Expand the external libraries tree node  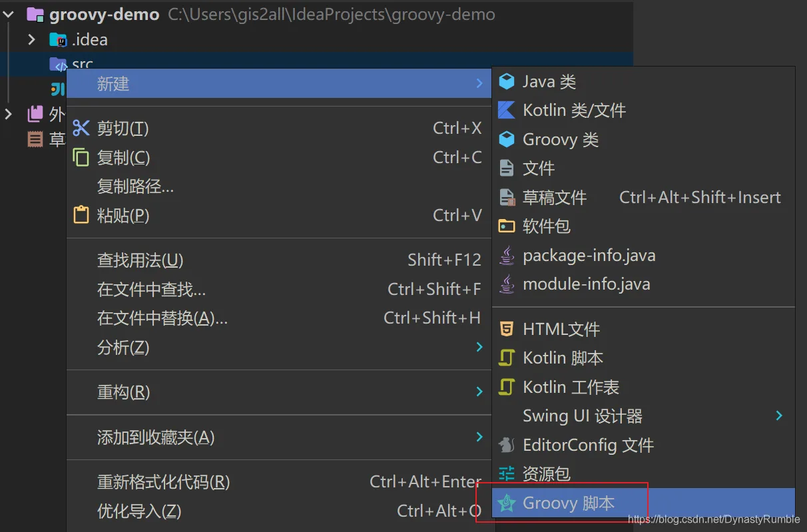(x=9, y=115)
